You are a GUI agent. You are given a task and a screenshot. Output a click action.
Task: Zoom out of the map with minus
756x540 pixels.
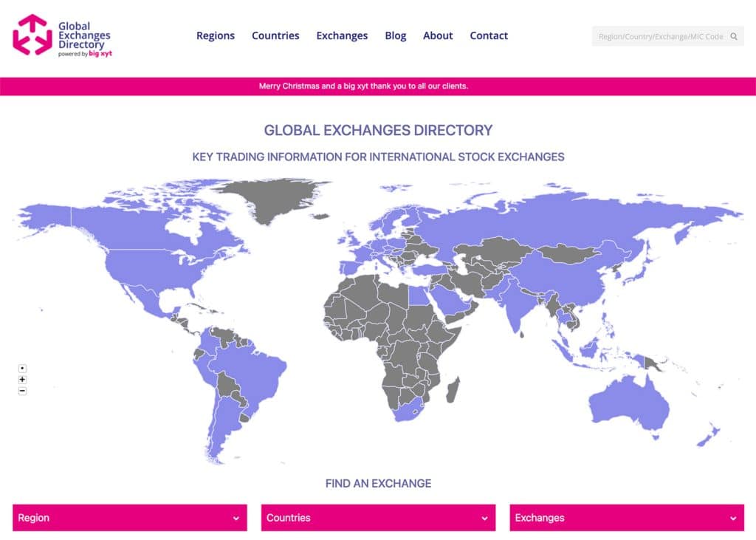pyautogui.click(x=22, y=391)
